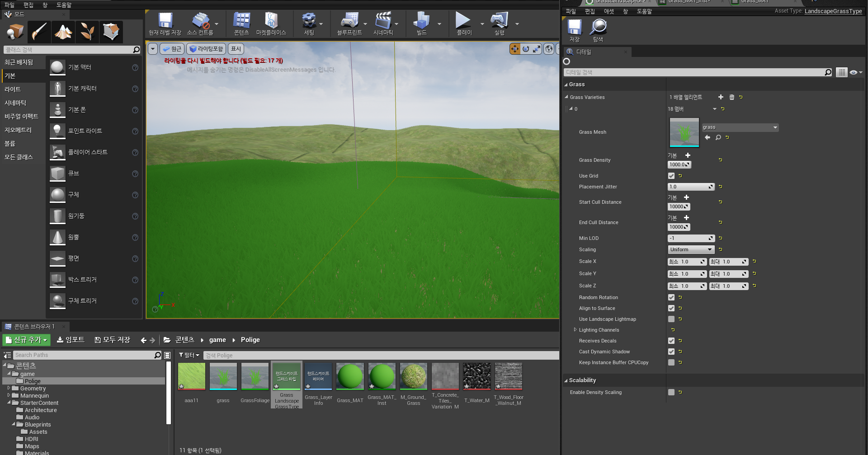868x455 pixels.
Task: Click the LandscapeGrassType asset type link
Action: click(x=833, y=11)
